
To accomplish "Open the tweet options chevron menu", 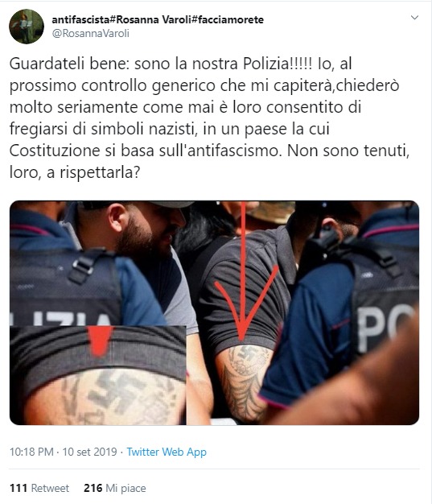I will click(x=414, y=18).
